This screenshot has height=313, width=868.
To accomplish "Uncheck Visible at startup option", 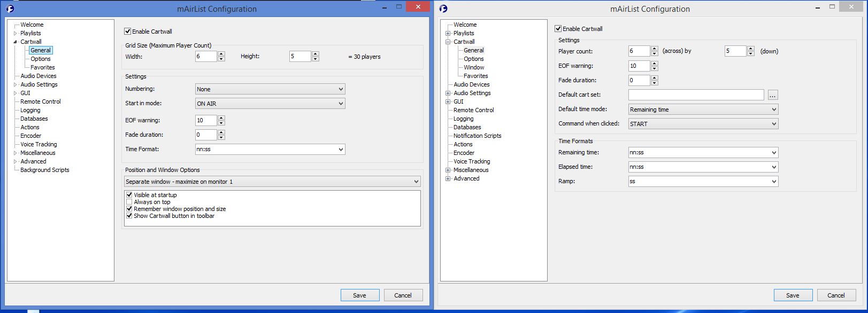I will (129, 195).
